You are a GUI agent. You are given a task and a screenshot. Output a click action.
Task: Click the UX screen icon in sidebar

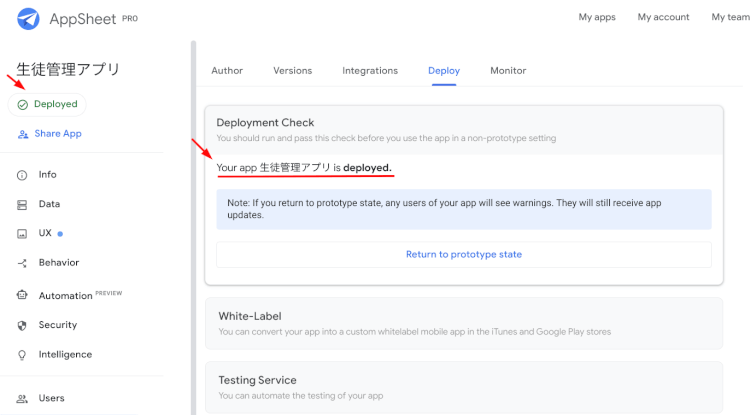(x=22, y=233)
